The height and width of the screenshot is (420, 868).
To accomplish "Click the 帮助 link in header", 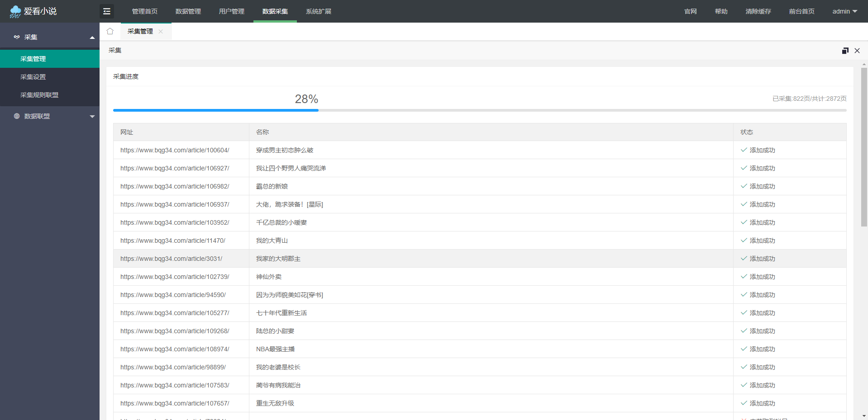I will tap(721, 11).
